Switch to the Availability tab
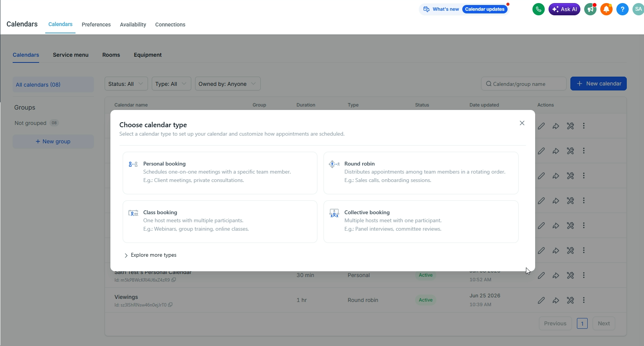 pyautogui.click(x=133, y=25)
